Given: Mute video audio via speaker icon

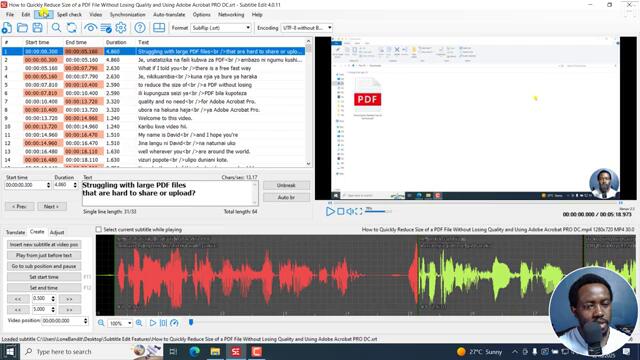Looking at the screenshot, I should point(350,211).
